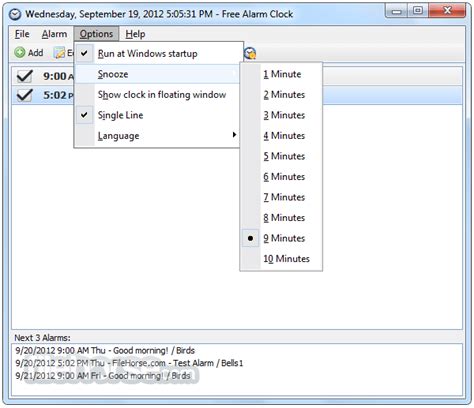Maximize the Free Alarm Clock window
This screenshot has height=408, width=474.
[x=418, y=11]
